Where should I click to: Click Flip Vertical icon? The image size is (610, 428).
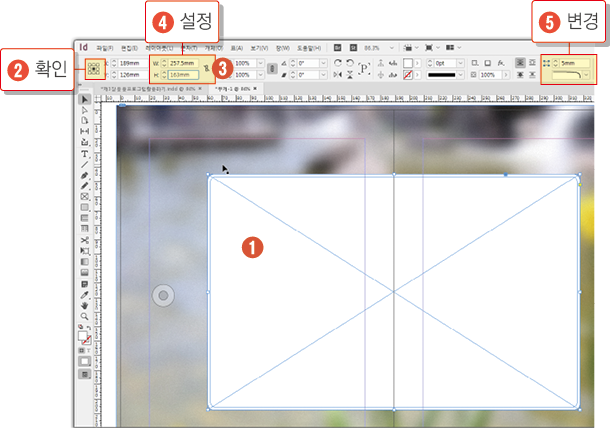click(x=350, y=74)
